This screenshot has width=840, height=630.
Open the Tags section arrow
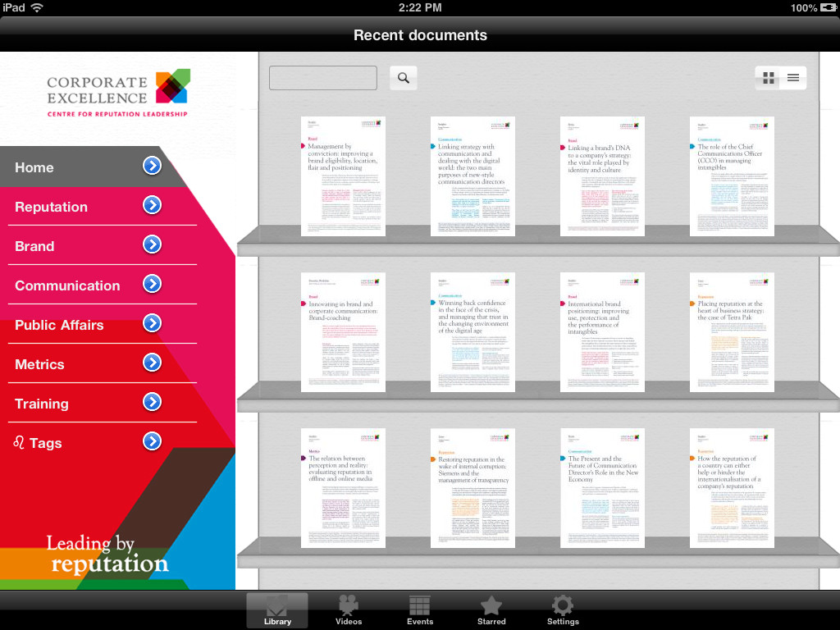152,441
